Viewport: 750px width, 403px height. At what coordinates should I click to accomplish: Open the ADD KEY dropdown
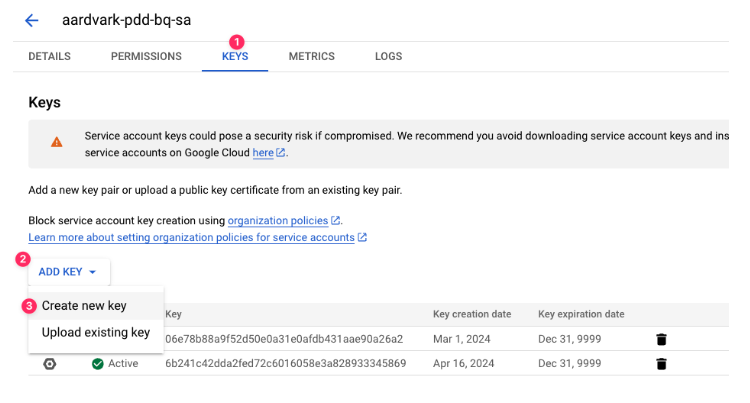[68, 272]
